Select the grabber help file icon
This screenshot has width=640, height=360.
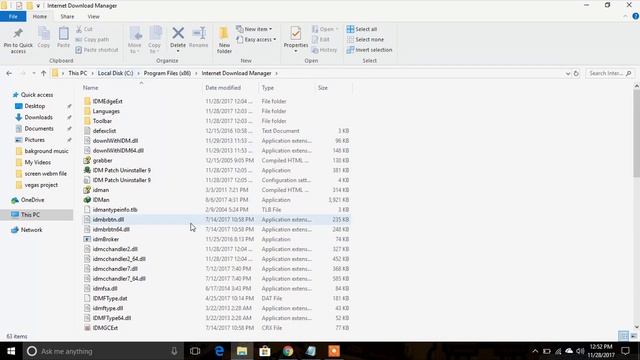87,160
